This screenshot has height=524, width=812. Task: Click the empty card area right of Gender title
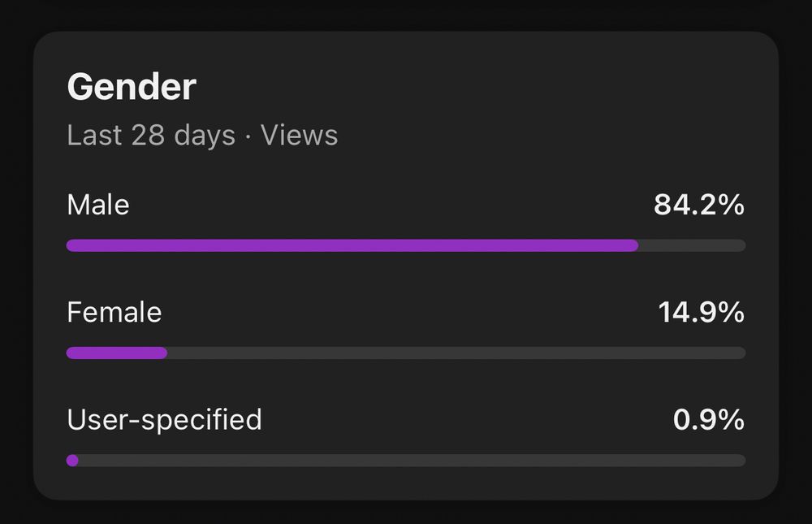(x=487, y=87)
